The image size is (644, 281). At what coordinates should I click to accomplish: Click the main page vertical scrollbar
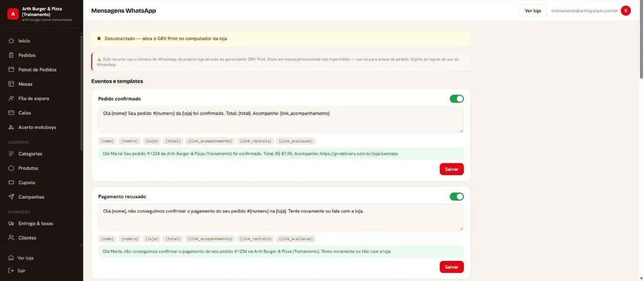pos(641,40)
